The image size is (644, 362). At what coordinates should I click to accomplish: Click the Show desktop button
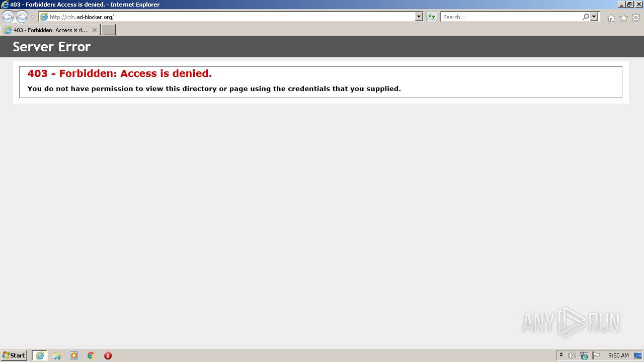click(x=638, y=355)
